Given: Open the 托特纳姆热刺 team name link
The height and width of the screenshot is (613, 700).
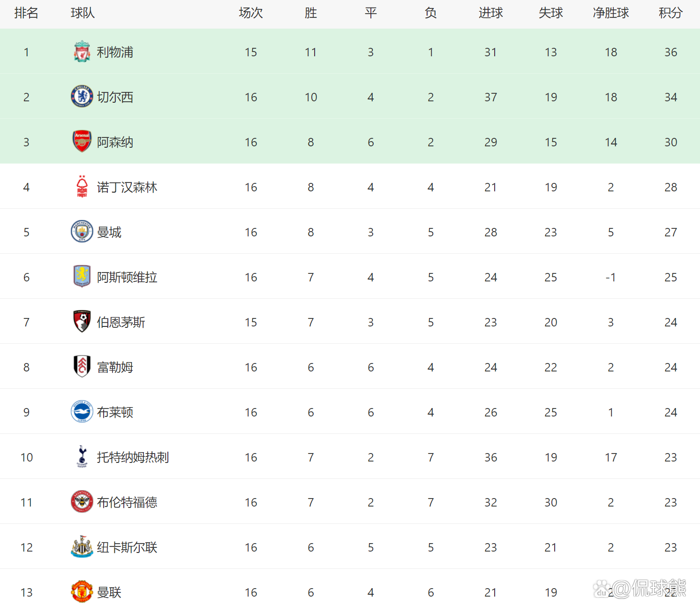Looking at the screenshot, I should pos(133,457).
